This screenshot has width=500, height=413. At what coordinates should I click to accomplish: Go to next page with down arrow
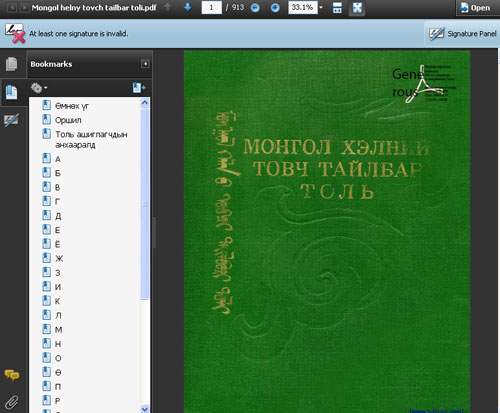(188, 7)
